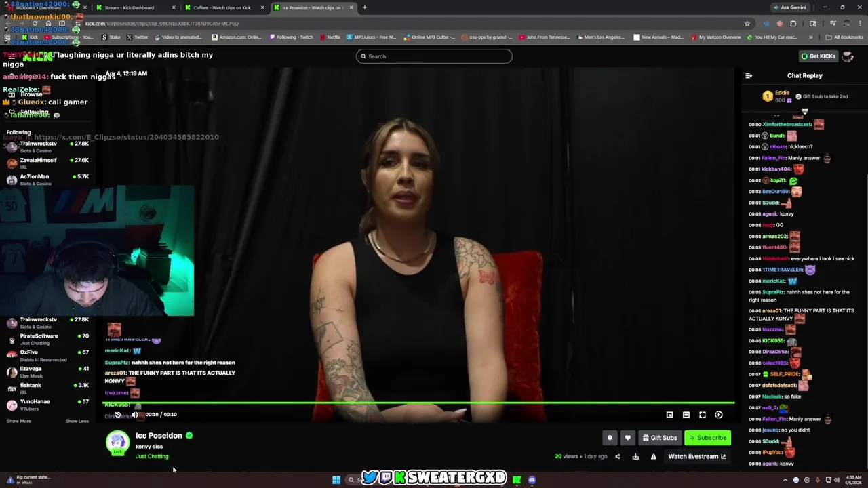Screen dimensions: 868x488
Task: Open a new browser tab
Action: point(364,7)
